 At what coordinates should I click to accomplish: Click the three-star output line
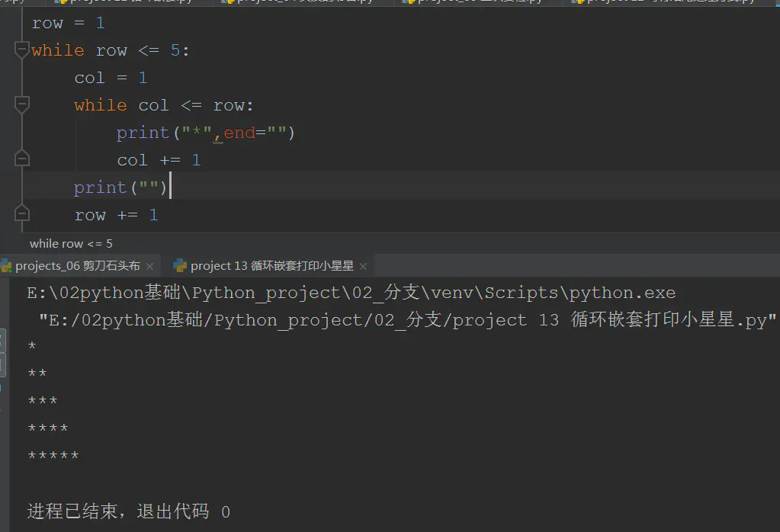tap(43, 400)
